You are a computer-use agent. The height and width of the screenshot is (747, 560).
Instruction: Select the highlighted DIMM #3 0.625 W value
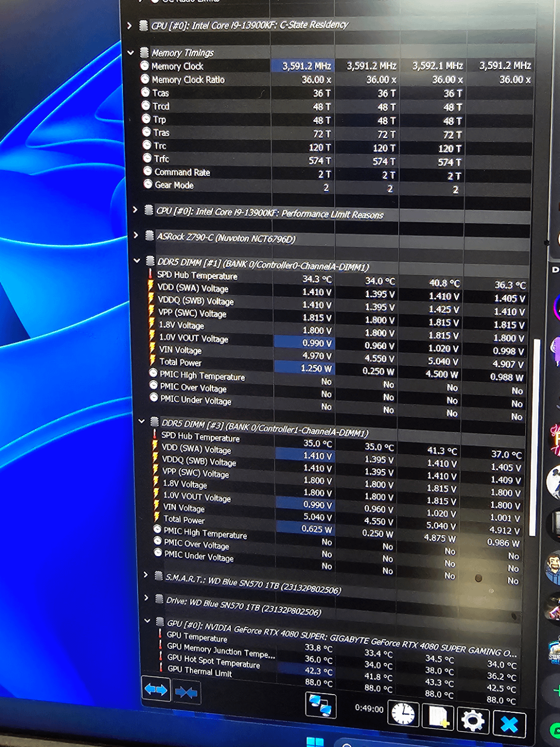pyautogui.click(x=317, y=529)
